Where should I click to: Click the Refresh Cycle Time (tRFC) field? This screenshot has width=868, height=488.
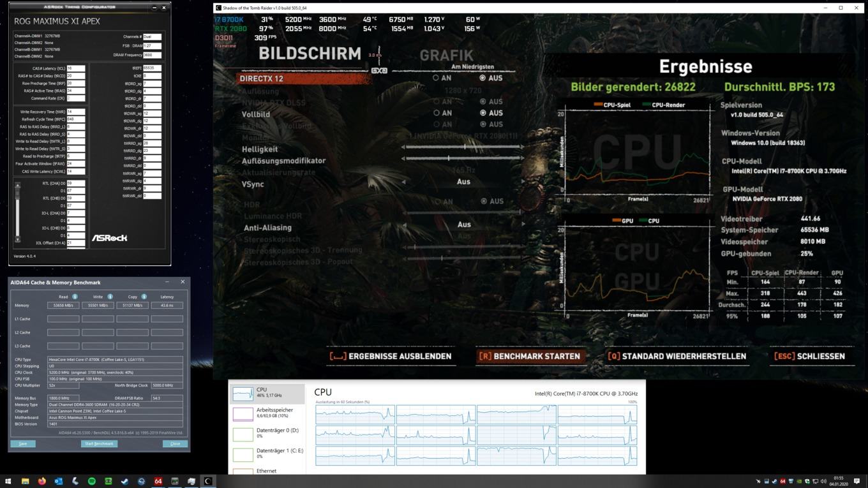click(75, 119)
